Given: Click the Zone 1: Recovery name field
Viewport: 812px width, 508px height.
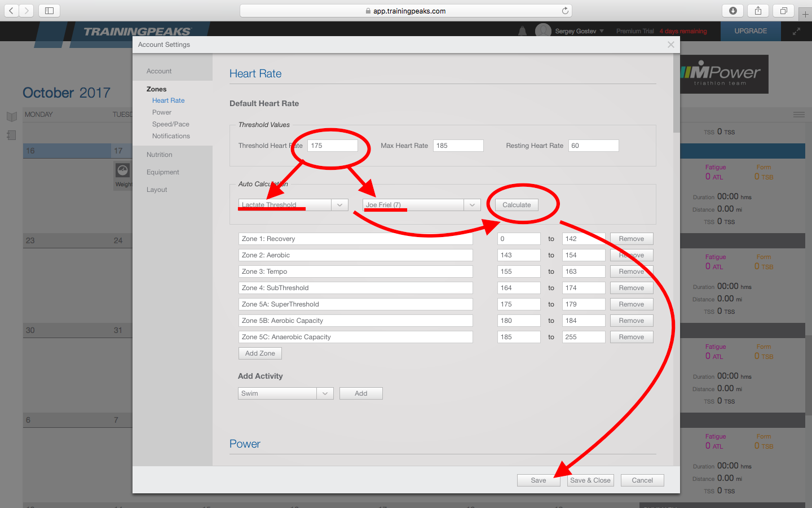Looking at the screenshot, I should [355, 239].
